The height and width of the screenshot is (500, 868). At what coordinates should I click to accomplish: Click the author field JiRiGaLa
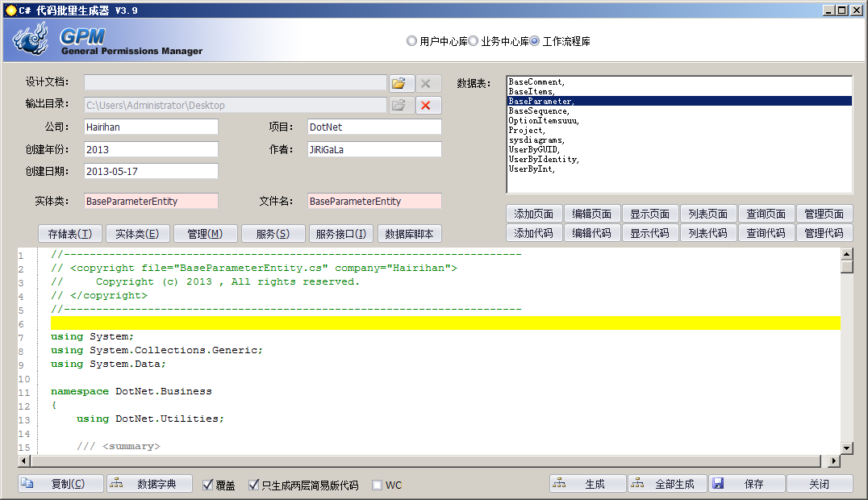pos(375,149)
